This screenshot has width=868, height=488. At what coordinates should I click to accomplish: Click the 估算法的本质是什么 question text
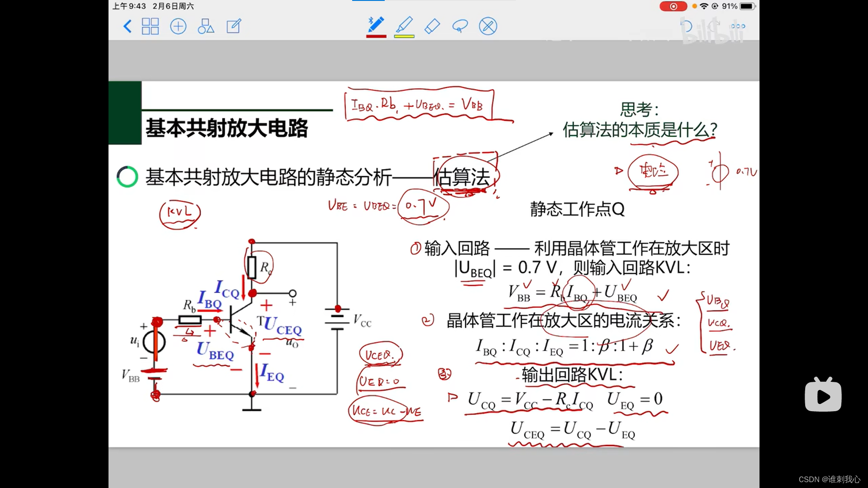point(640,130)
